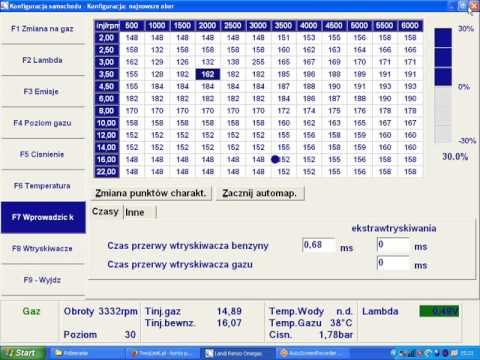Viewport: 480px width, 360px height.
Task: Click the 1000 rpm column header
Action: click(x=157, y=26)
